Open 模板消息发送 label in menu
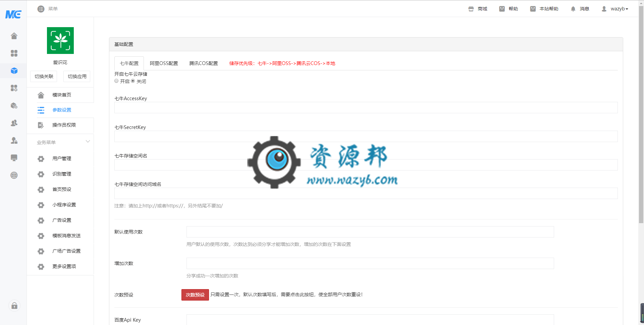 point(66,236)
